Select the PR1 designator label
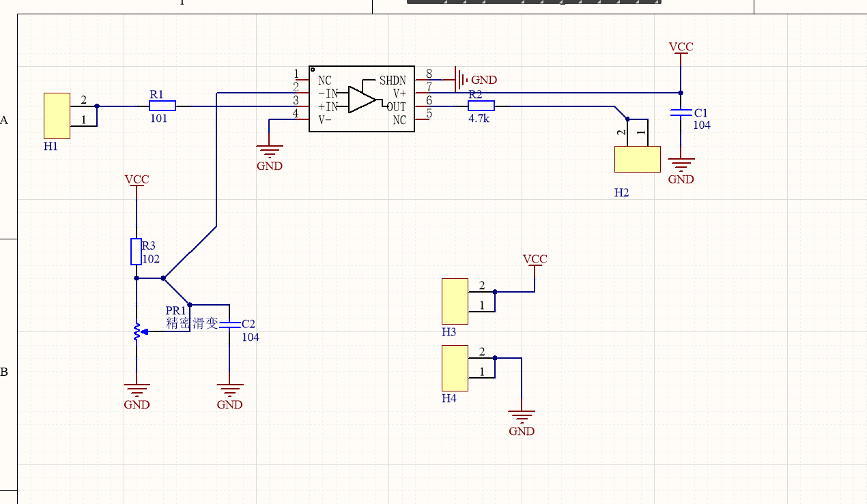 pyautogui.click(x=176, y=311)
